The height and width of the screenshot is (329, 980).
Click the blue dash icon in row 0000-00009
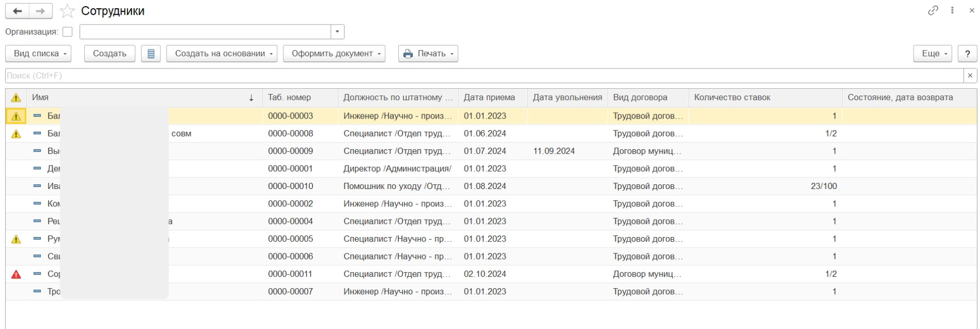click(37, 151)
